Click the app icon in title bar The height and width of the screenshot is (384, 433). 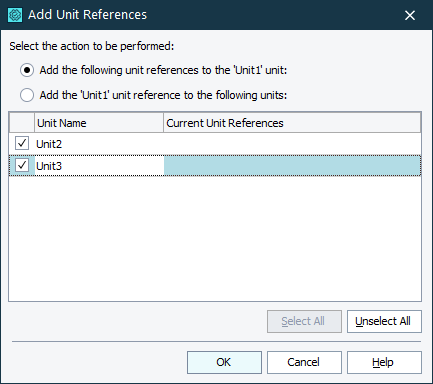click(x=15, y=15)
